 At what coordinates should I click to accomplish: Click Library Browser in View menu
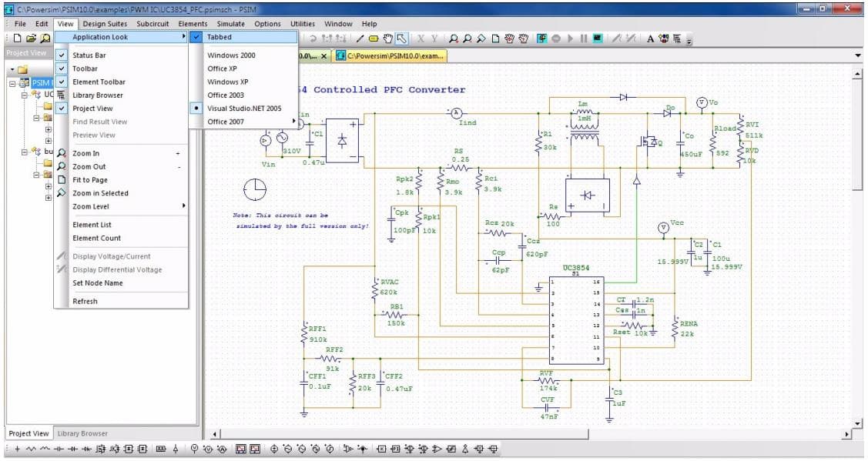tap(121, 95)
